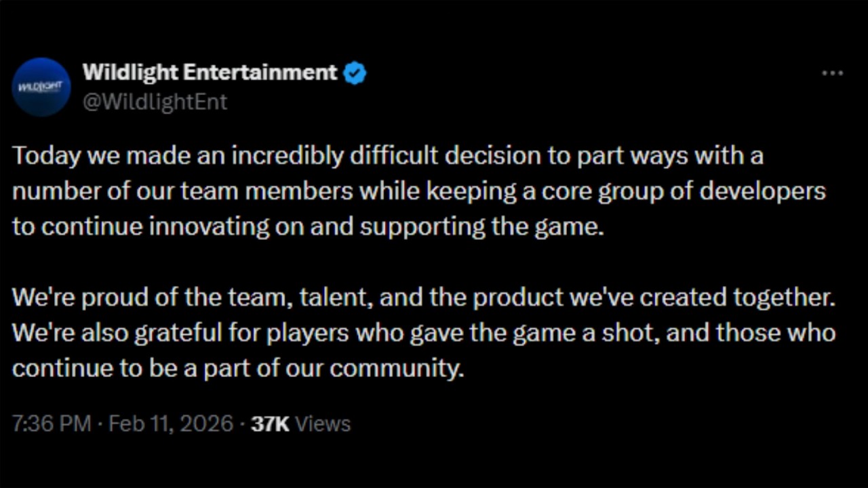868x488 pixels.
Task: Click the blue verified checkmark badge
Action: click(x=355, y=73)
